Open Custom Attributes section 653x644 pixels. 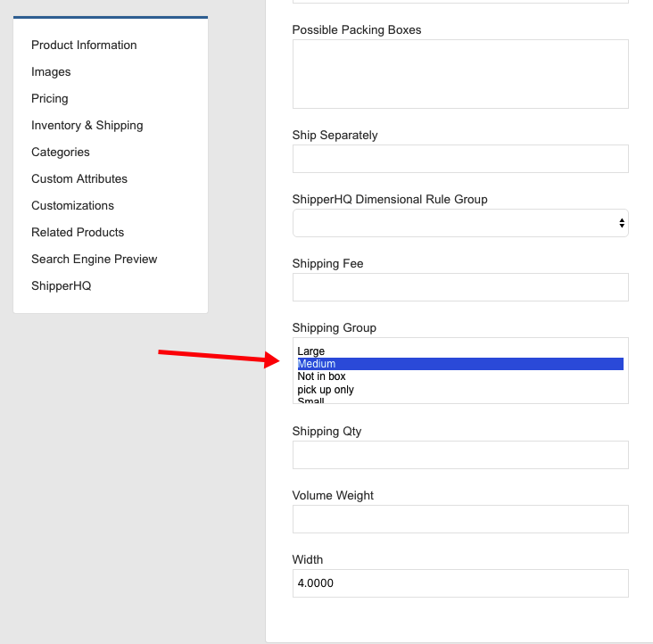(79, 179)
